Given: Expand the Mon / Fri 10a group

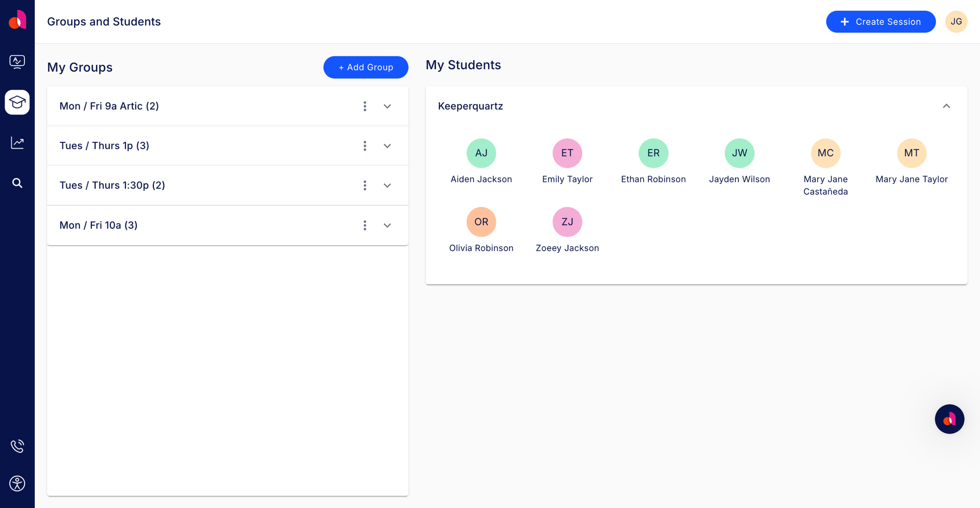Looking at the screenshot, I should [x=387, y=225].
